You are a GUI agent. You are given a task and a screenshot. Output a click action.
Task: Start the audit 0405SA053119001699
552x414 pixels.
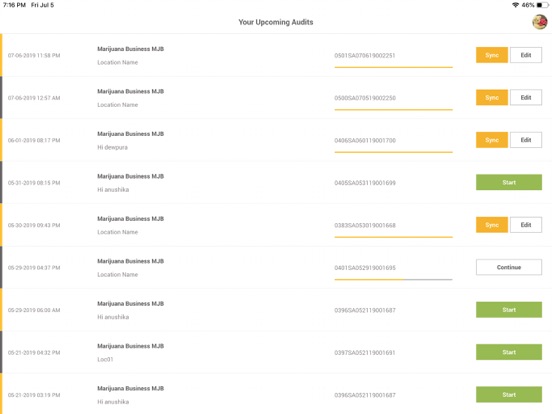(x=509, y=182)
